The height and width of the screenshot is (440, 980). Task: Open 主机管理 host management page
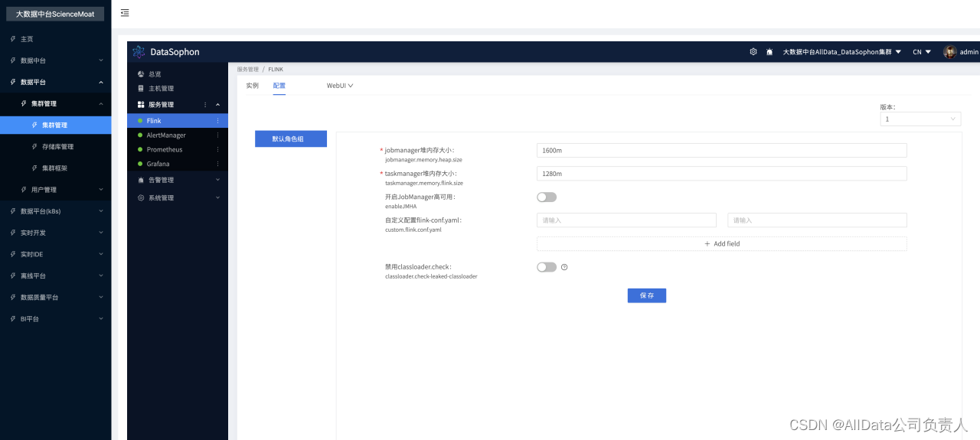coord(178,89)
